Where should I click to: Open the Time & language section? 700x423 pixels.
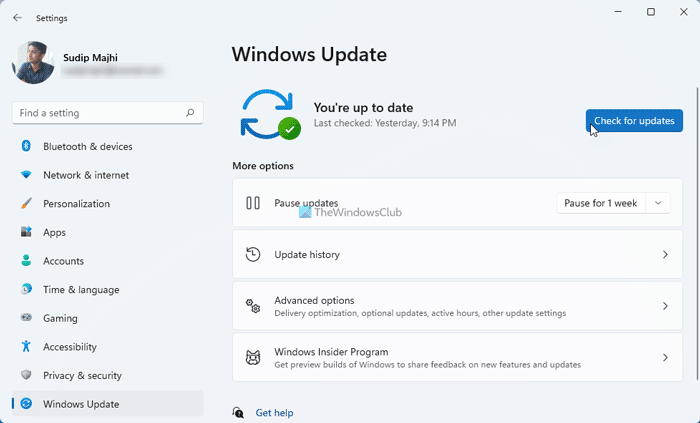(x=80, y=290)
